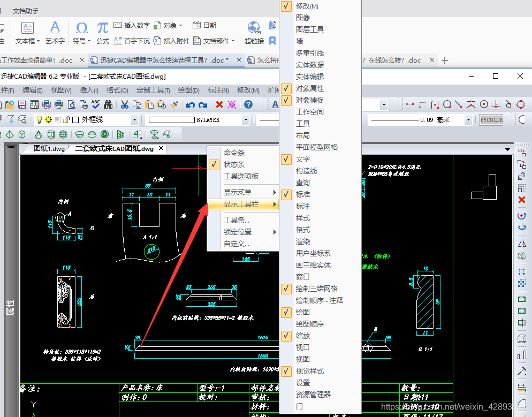The width and height of the screenshot is (532, 417).
Task: Click the 插入附件 button
Action: point(171,41)
